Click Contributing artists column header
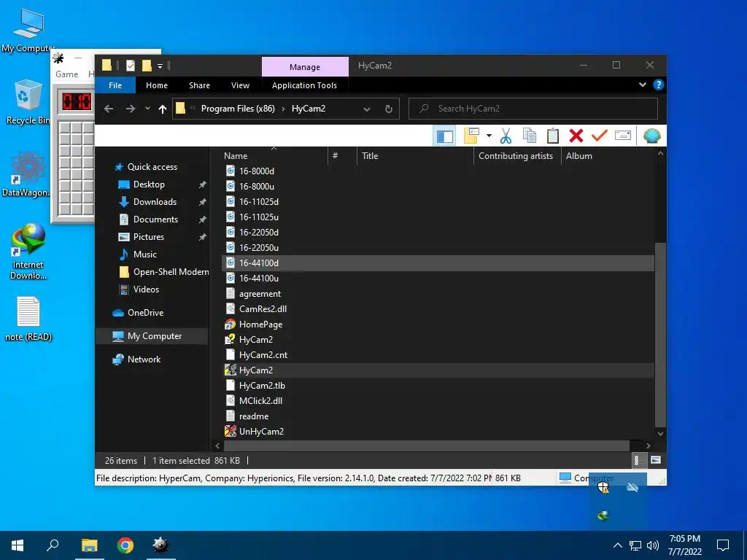747x560 pixels. coord(516,156)
